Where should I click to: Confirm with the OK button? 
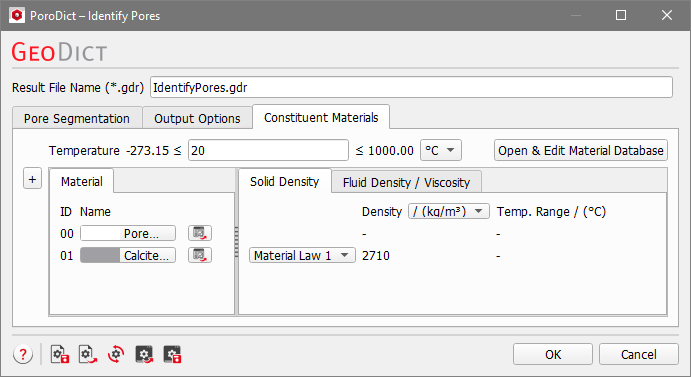pyautogui.click(x=553, y=354)
